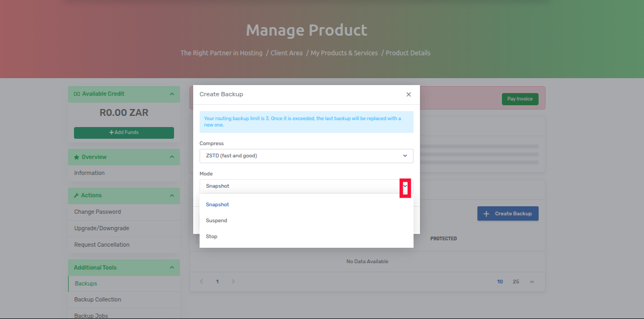Click the plus icon on Add Funds button
The width and height of the screenshot is (644, 319).
112,132
